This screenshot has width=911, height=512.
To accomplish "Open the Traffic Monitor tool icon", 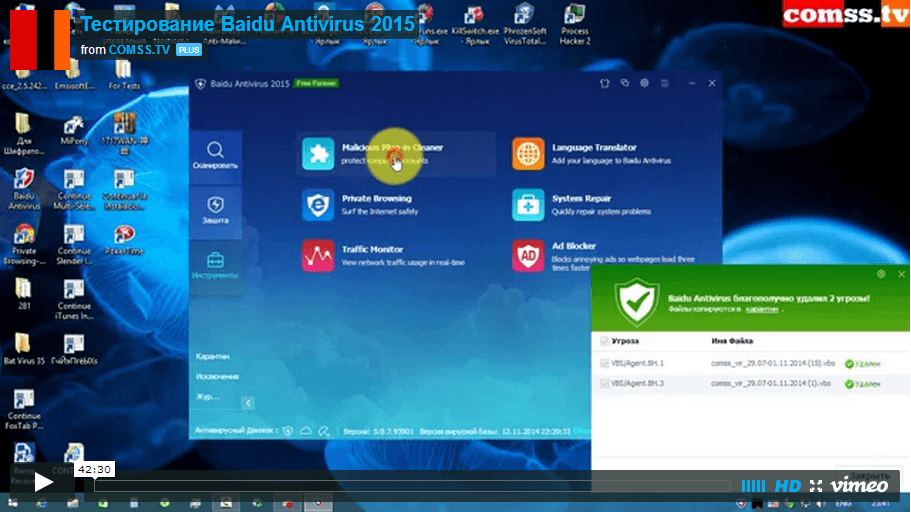I will pos(318,255).
